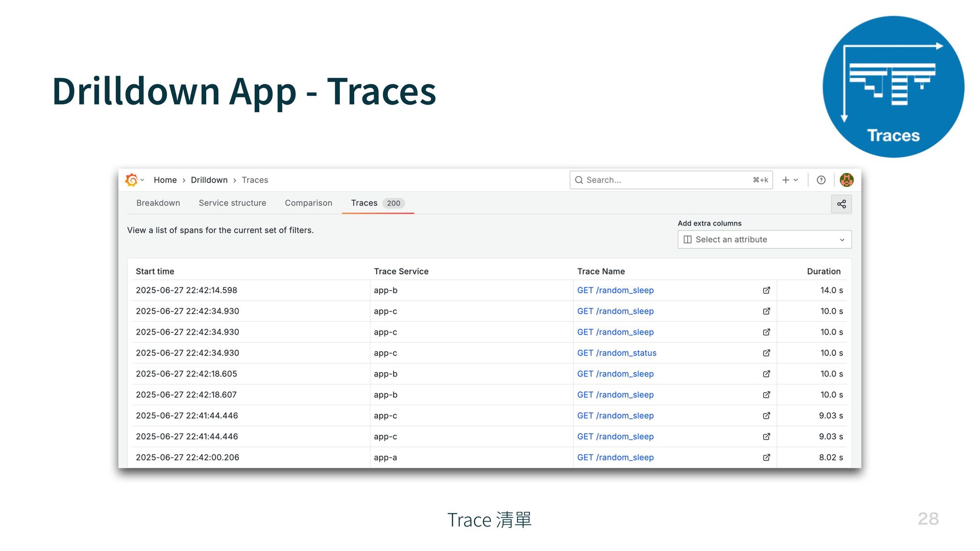
Task: Expand chevron next to plus icon
Action: coord(796,180)
